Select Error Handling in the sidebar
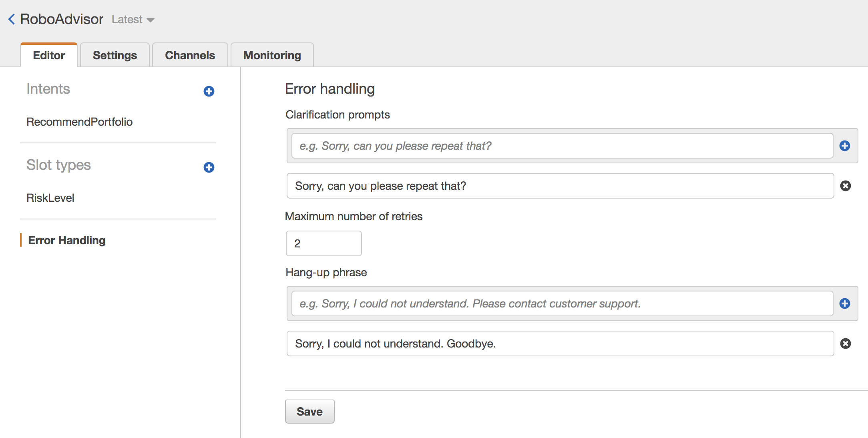 pyautogui.click(x=66, y=240)
